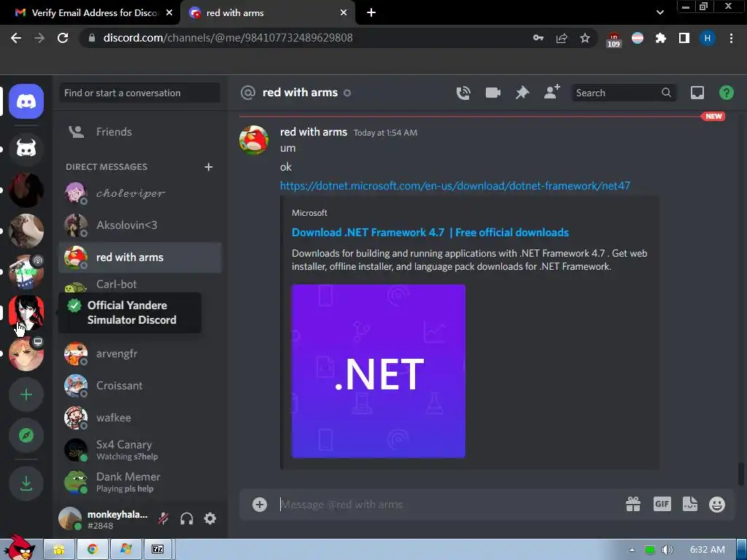Viewport: 747px width, 560px height.
Task: Open the GIF picker
Action: (x=662, y=504)
